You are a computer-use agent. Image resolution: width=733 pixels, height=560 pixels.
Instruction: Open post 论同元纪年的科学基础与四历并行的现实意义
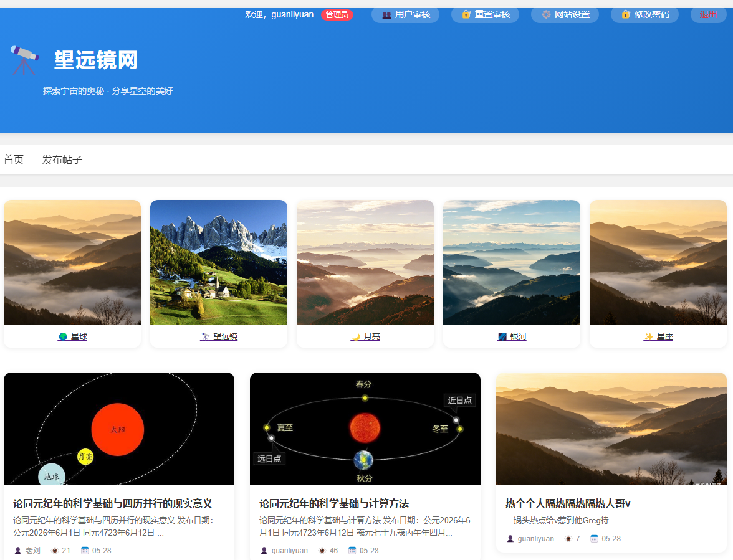point(113,503)
